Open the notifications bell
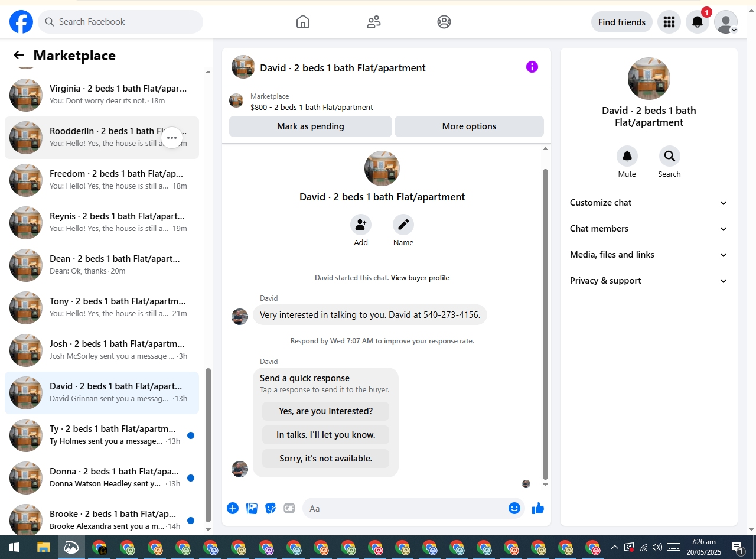Image resolution: width=756 pixels, height=559 pixels. (x=698, y=22)
